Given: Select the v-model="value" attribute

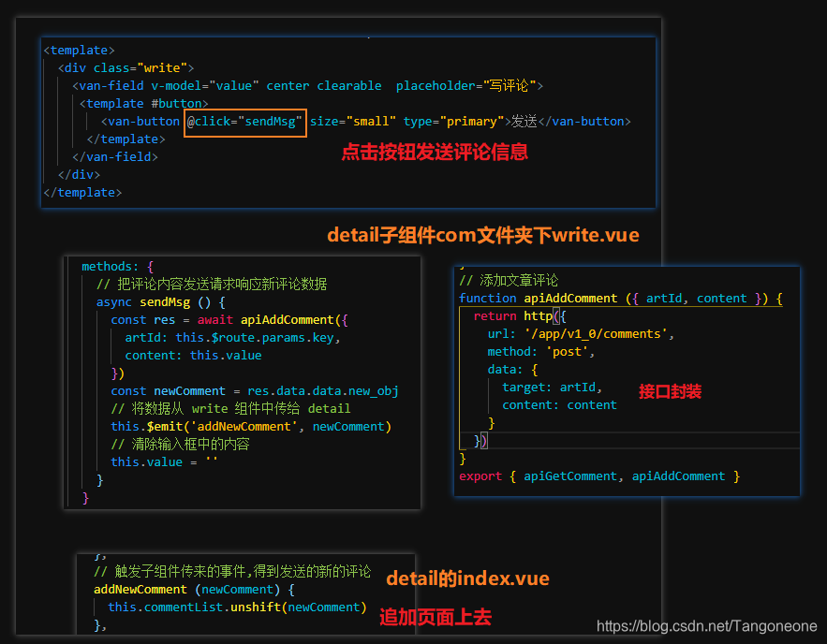Looking at the screenshot, I should pyautogui.click(x=205, y=86).
